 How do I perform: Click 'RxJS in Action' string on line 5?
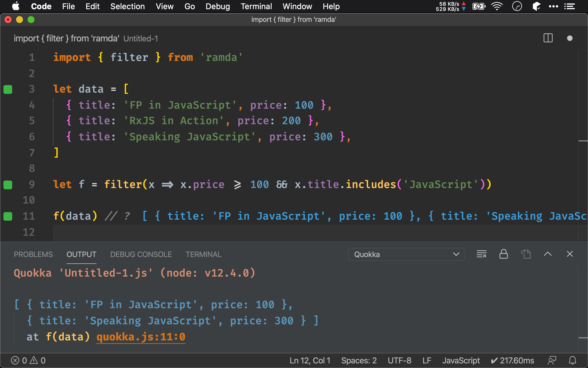point(173,121)
